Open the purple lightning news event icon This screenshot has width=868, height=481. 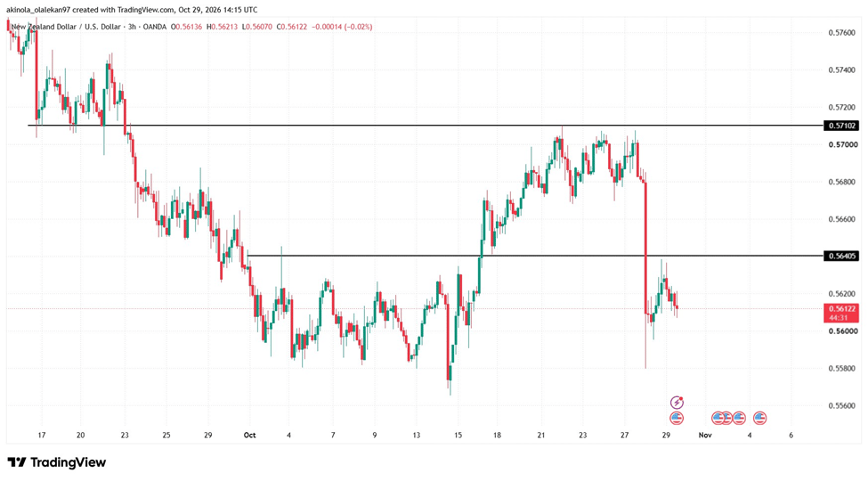[x=677, y=403]
